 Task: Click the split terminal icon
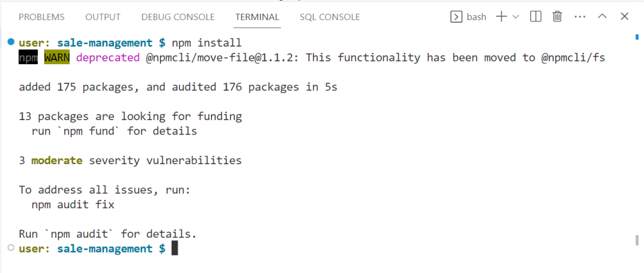point(536,17)
